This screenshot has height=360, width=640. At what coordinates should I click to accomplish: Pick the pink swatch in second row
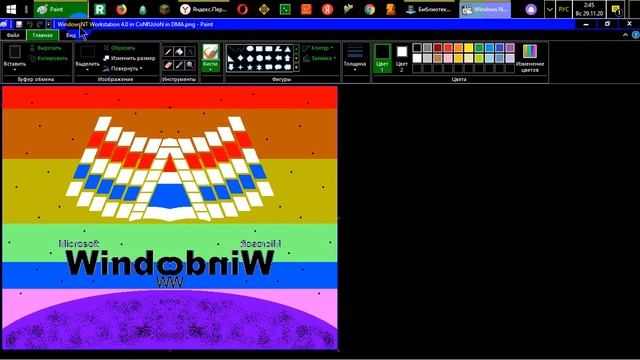tap(448, 58)
